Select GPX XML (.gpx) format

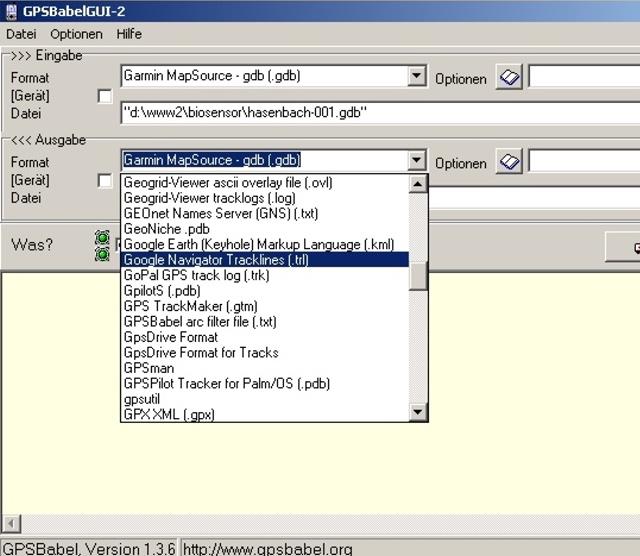265,414
